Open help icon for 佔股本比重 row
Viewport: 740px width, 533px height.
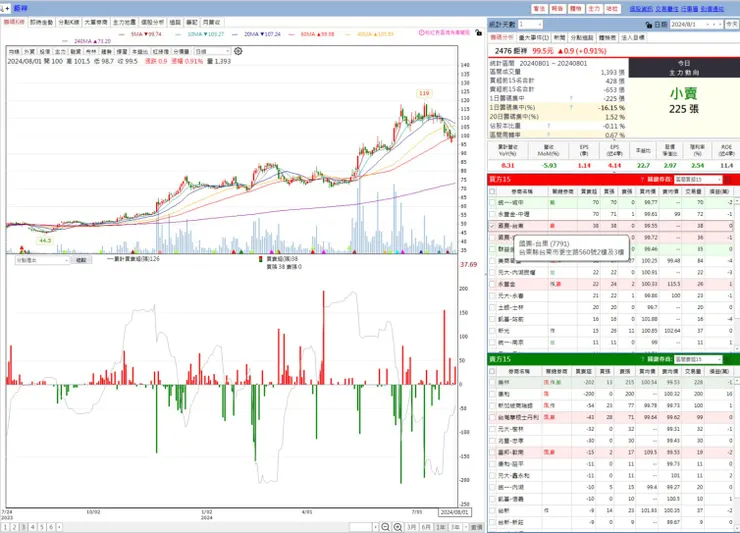[548, 126]
